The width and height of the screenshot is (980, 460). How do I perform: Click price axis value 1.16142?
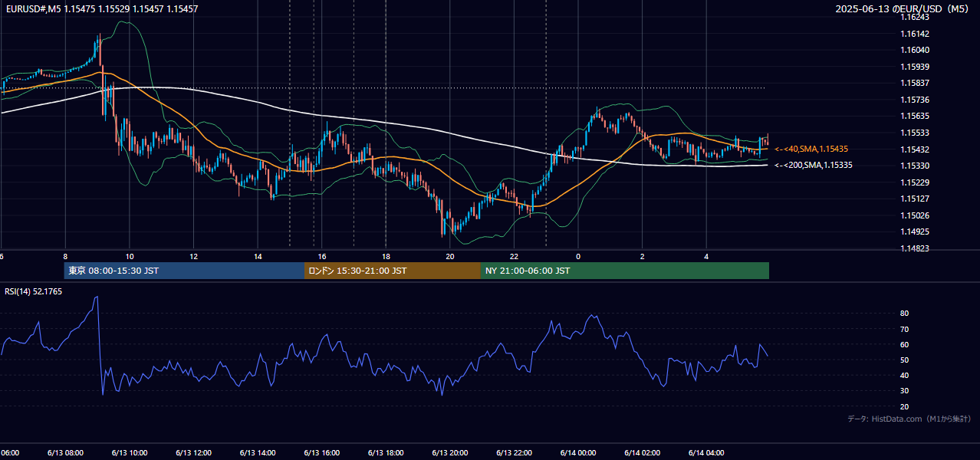coord(916,34)
